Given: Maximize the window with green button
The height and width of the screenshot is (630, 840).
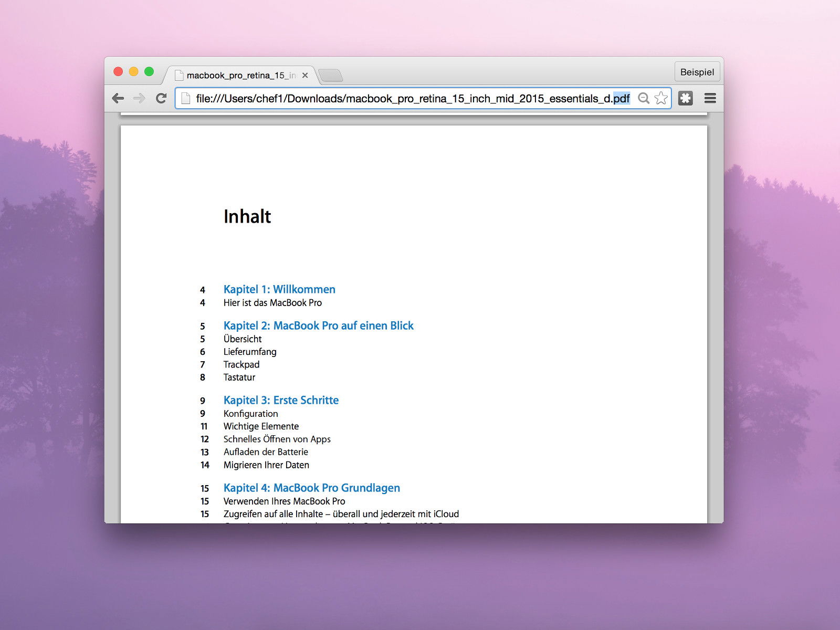Looking at the screenshot, I should 149,71.
